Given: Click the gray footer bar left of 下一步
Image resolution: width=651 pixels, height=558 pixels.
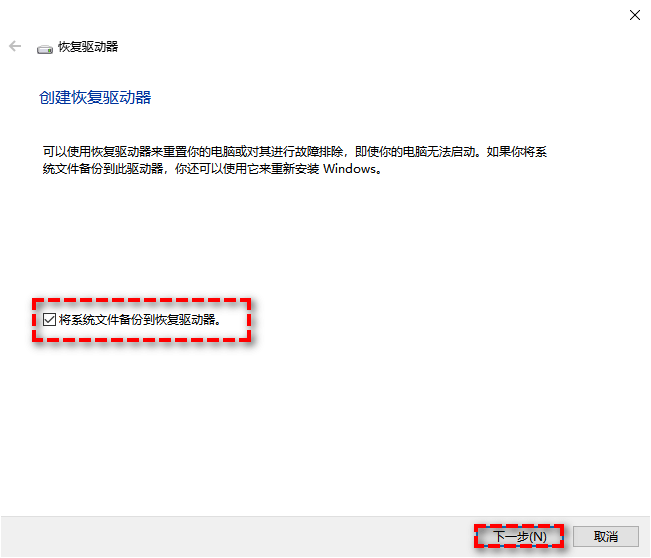Looking at the screenshot, I should [237, 536].
